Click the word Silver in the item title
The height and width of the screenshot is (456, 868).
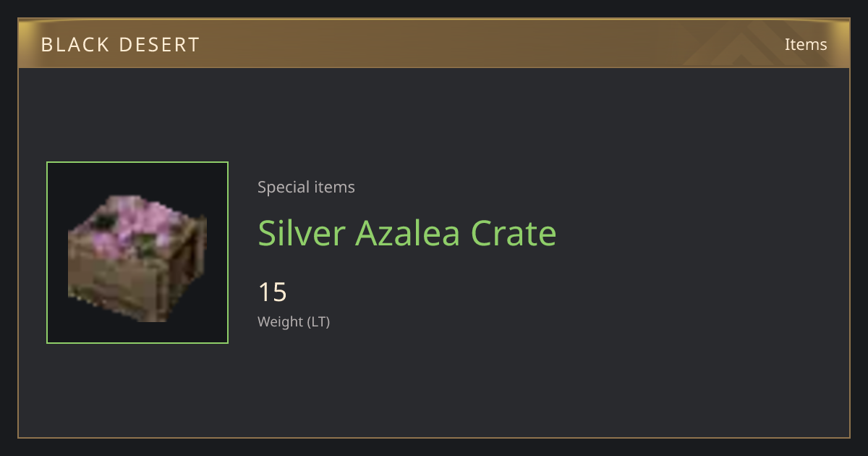(x=301, y=233)
